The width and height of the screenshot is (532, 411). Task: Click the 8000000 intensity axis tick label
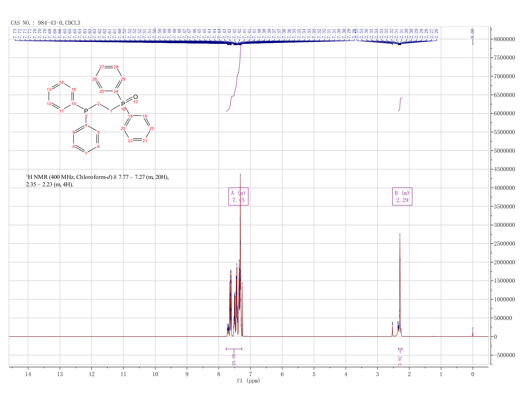pyautogui.click(x=506, y=39)
